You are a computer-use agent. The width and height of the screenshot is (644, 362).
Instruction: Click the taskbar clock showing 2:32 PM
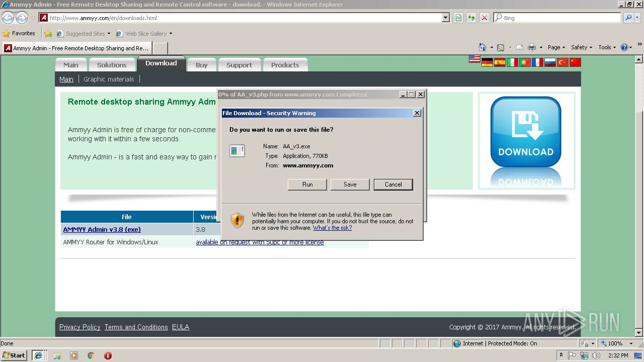tap(618, 355)
